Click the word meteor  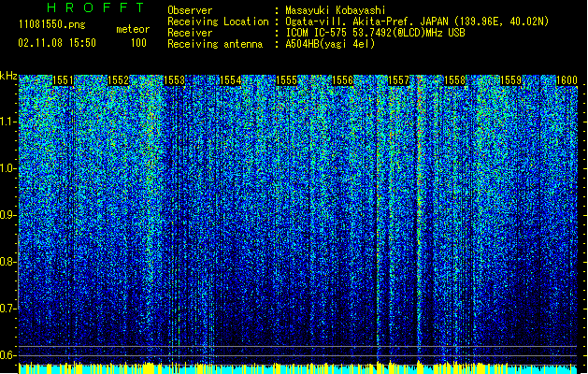[133, 29]
